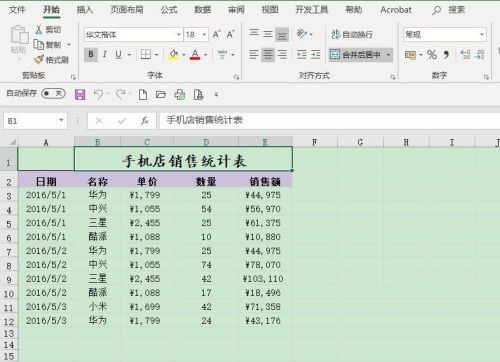Open font group dialog launcher
The height and width of the screenshot is (362, 500).
[x=236, y=77]
